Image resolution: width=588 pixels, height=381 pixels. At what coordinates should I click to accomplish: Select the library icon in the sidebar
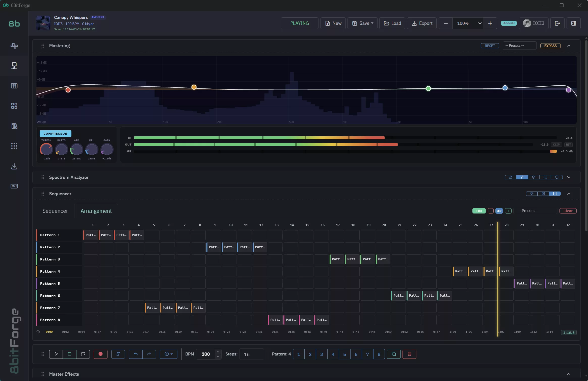(14, 126)
